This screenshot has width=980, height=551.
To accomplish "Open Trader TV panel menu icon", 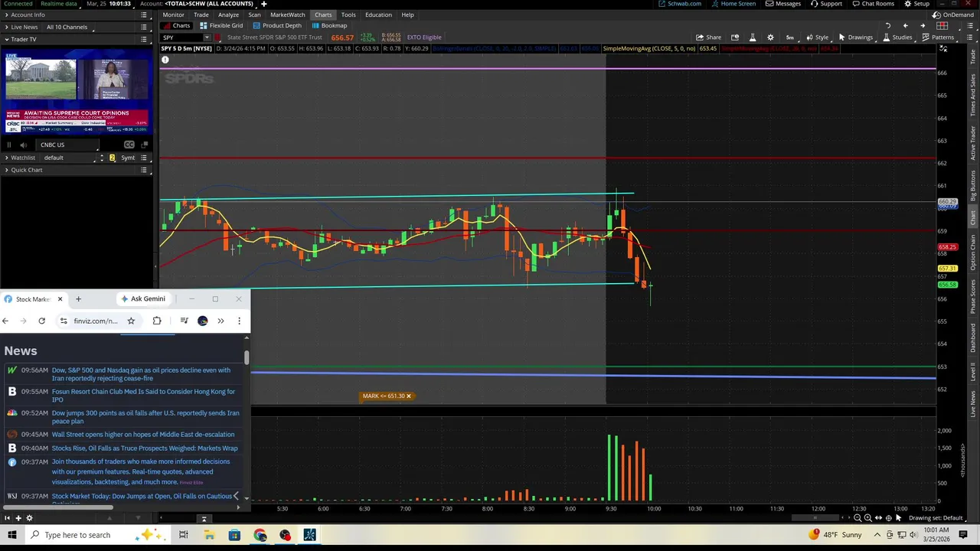I will click(x=143, y=39).
